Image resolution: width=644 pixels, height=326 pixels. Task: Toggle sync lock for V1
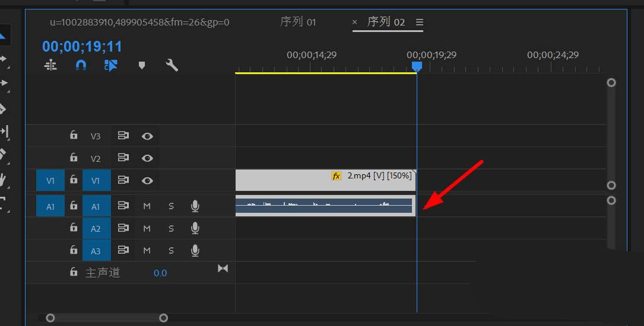point(123,180)
